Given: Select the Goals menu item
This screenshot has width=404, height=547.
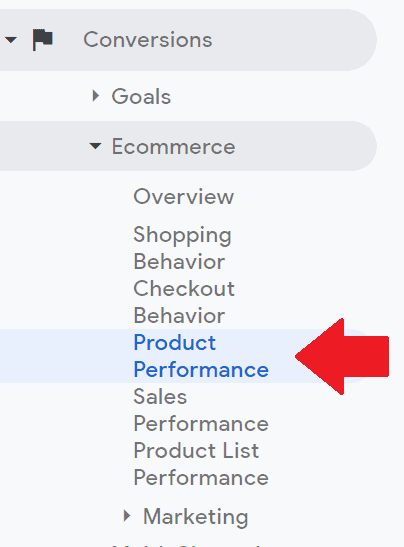Looking at the screenshot, I should coord(141,96).
